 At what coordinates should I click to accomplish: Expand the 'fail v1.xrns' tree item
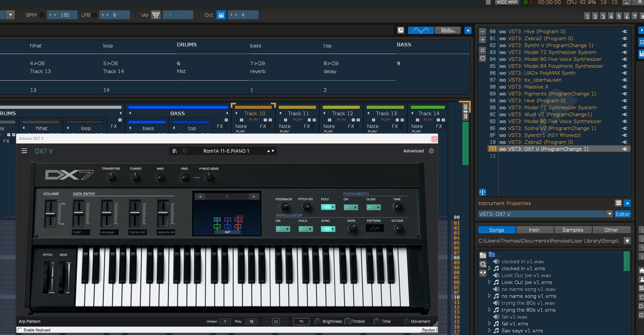tap(489, 324)
